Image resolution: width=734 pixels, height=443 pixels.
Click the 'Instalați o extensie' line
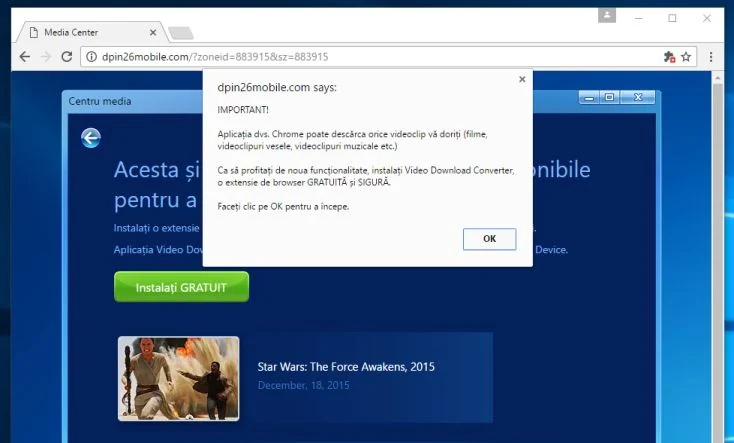[x=156, y=228]
